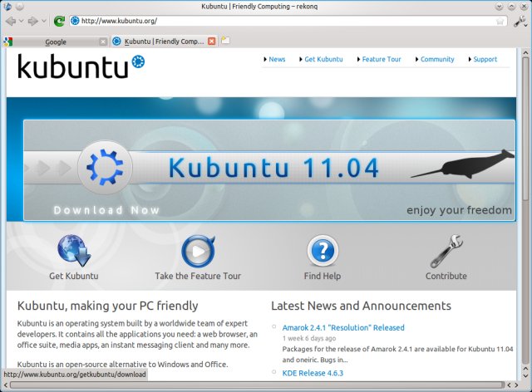The image size is (532, 392).
Task: Open the Get Kubuntu navigation link in header
Action: coord(323,59)
